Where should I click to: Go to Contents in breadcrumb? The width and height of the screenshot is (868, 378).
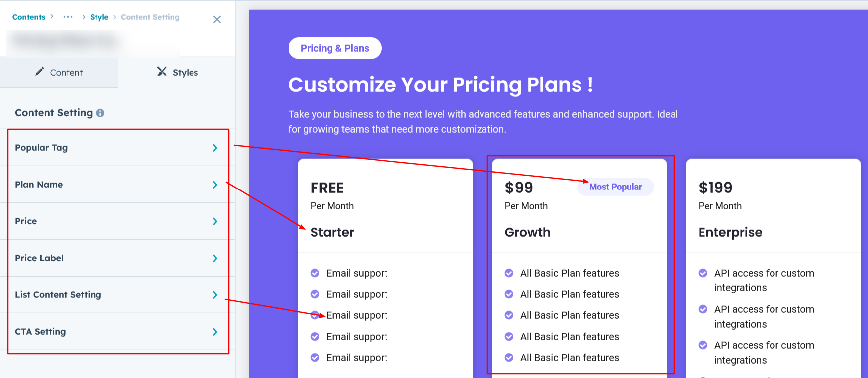29,17
